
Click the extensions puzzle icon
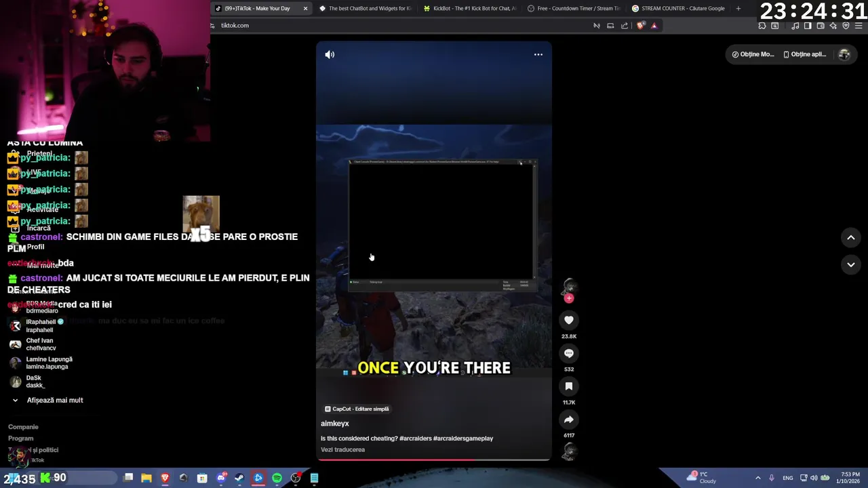point(762,26)
